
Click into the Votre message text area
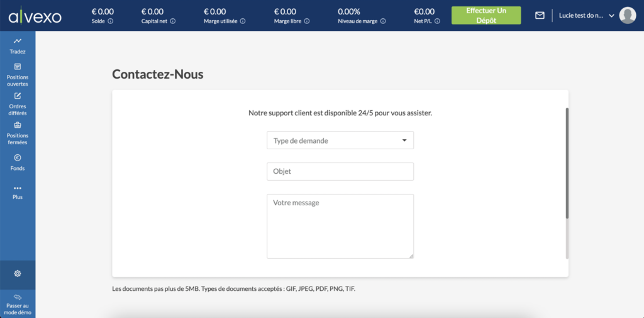tap(340, 226)
